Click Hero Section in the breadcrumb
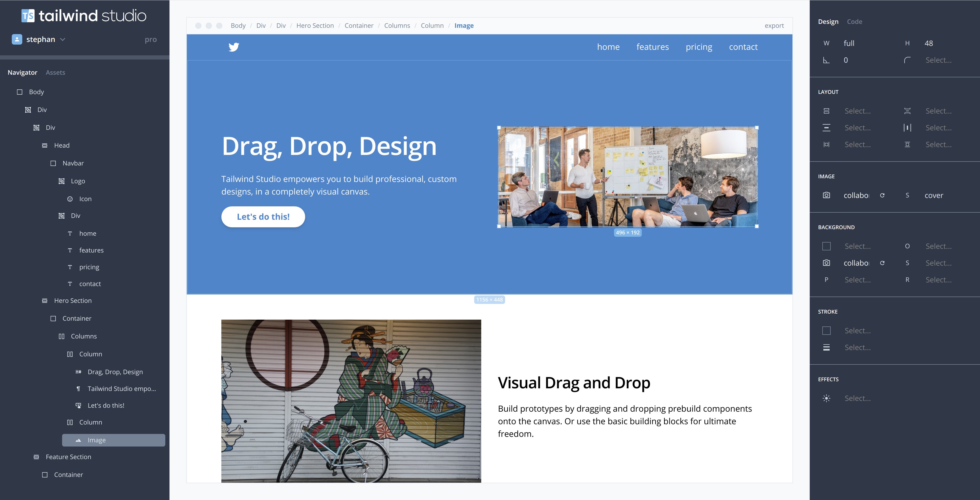 (315, 25)
